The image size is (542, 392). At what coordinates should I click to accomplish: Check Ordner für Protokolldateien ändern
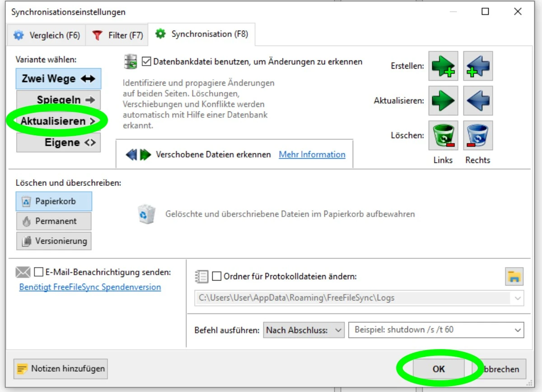pyautogui.click(x=217, y=276)
